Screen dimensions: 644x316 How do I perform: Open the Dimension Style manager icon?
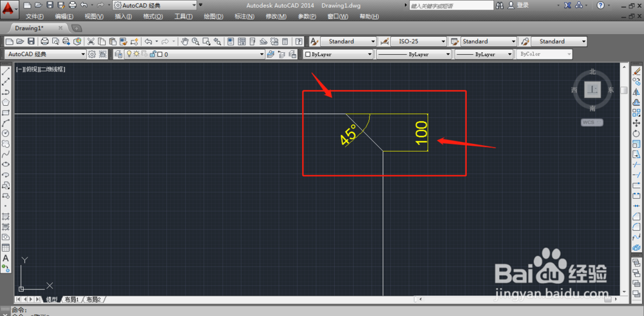point(385,41)
